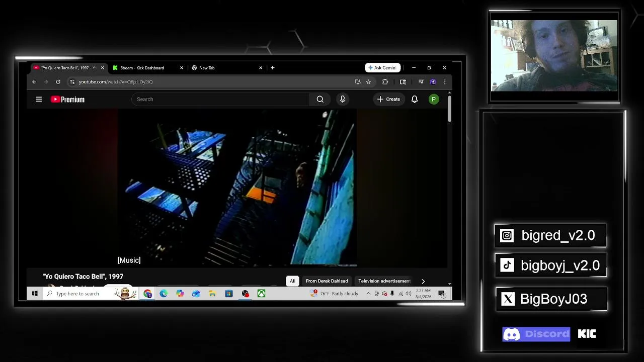Image resolution: width=644 pixels, height=362 pixels.
Task: Click the Taco Bell video player
Action: (x=237, y=187)
